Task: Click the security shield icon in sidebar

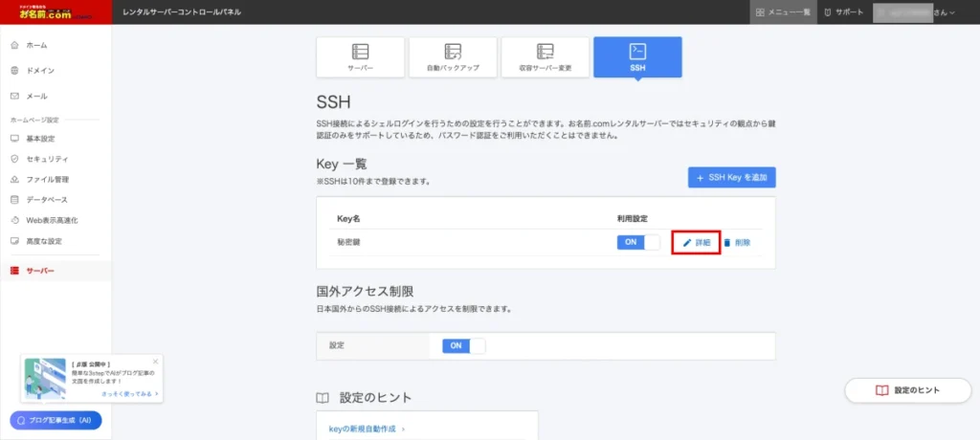Action: tap(14, 159)
